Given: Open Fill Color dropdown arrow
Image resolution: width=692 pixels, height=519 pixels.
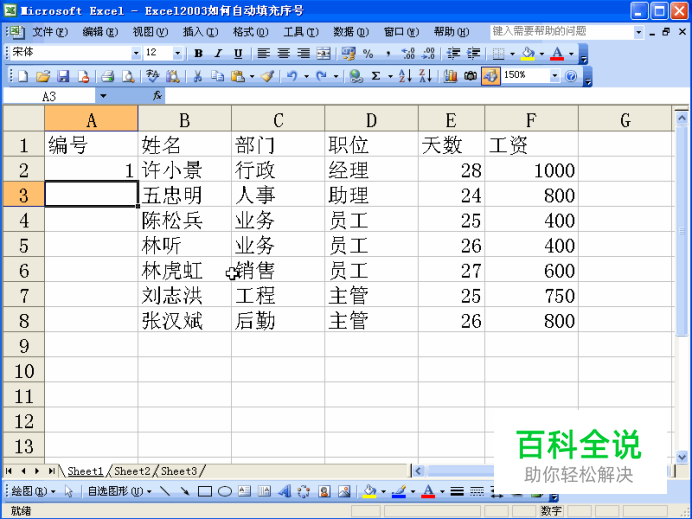Looking at the screenshot, I should coord(542,53).
